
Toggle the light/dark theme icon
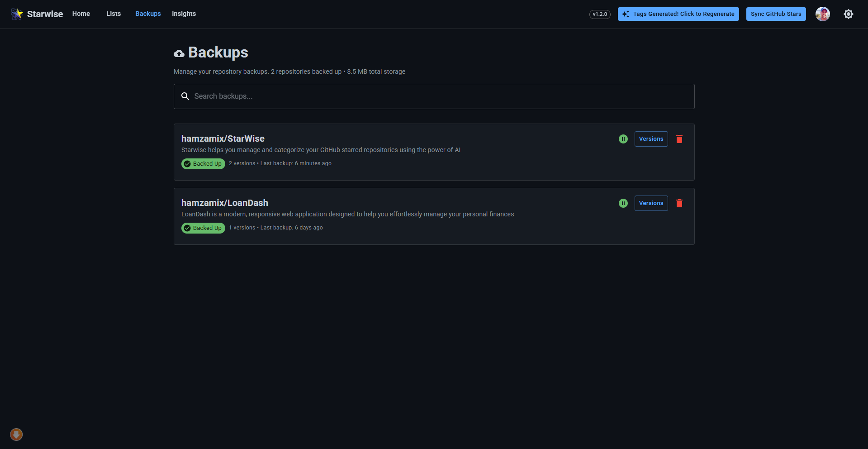click(x=849, y=14)
